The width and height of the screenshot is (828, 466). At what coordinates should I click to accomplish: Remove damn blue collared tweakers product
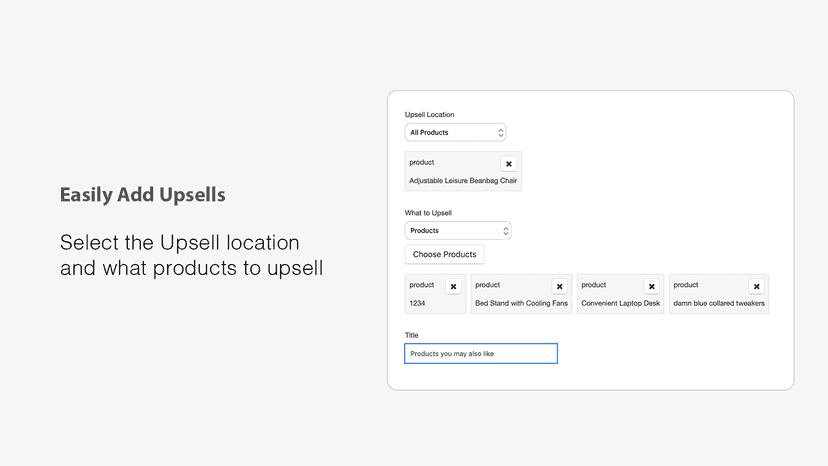[757, 286]
